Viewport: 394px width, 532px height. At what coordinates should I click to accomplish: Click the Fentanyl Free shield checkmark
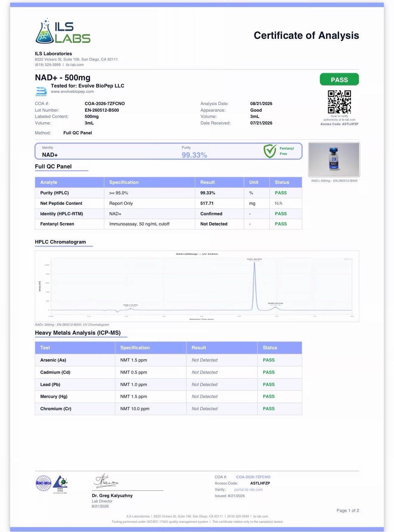point(270,151)
